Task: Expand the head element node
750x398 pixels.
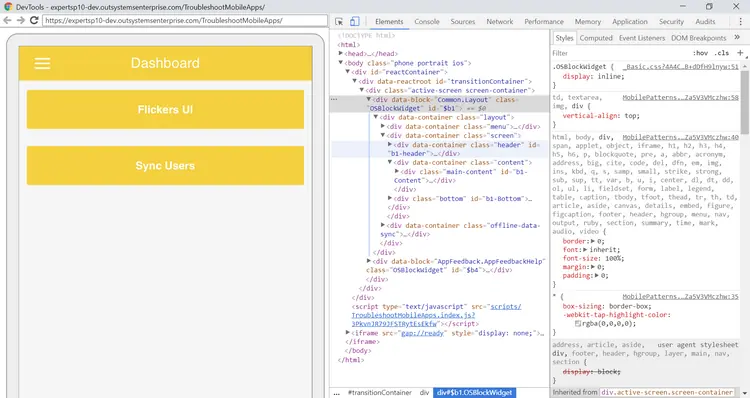Action: click(341, 54)
